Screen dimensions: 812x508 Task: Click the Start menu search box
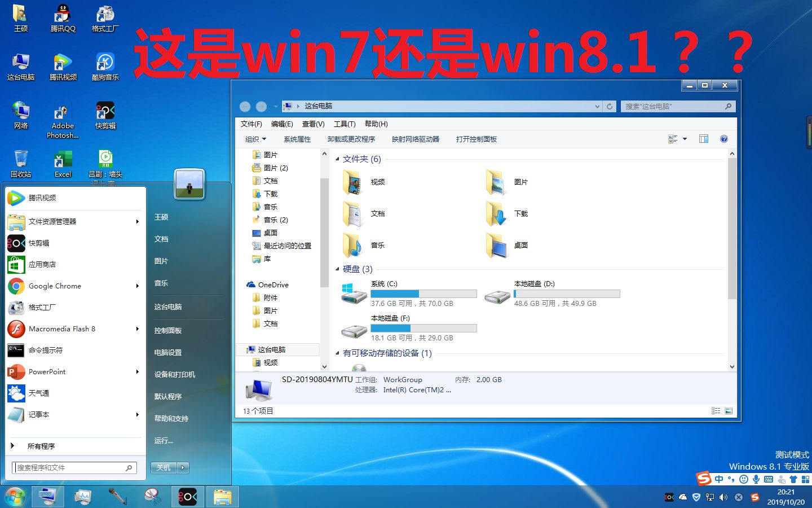74,467
